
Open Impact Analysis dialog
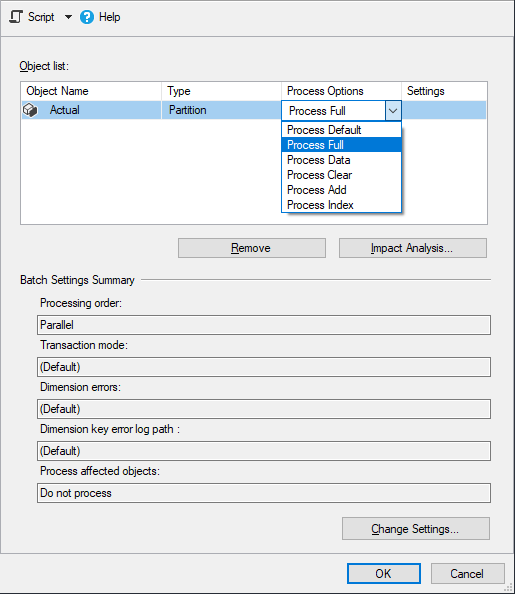coord(413,248)
